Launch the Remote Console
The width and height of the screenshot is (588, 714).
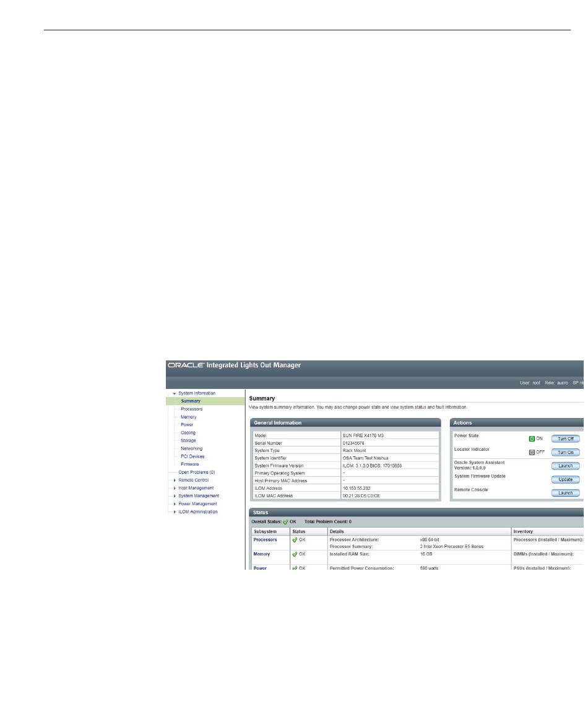coord(566,493)
